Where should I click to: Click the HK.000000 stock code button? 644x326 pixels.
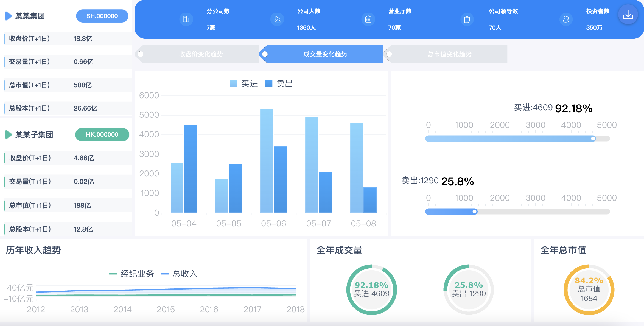pos(102,134)
